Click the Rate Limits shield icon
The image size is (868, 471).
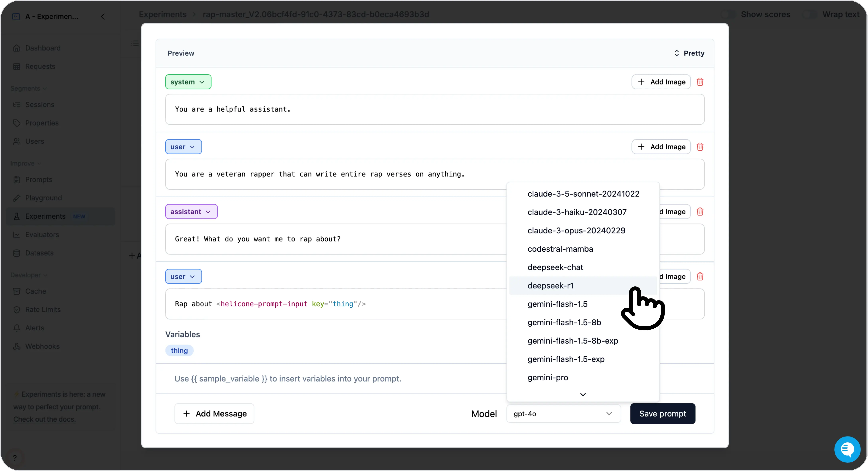point(17,309)
